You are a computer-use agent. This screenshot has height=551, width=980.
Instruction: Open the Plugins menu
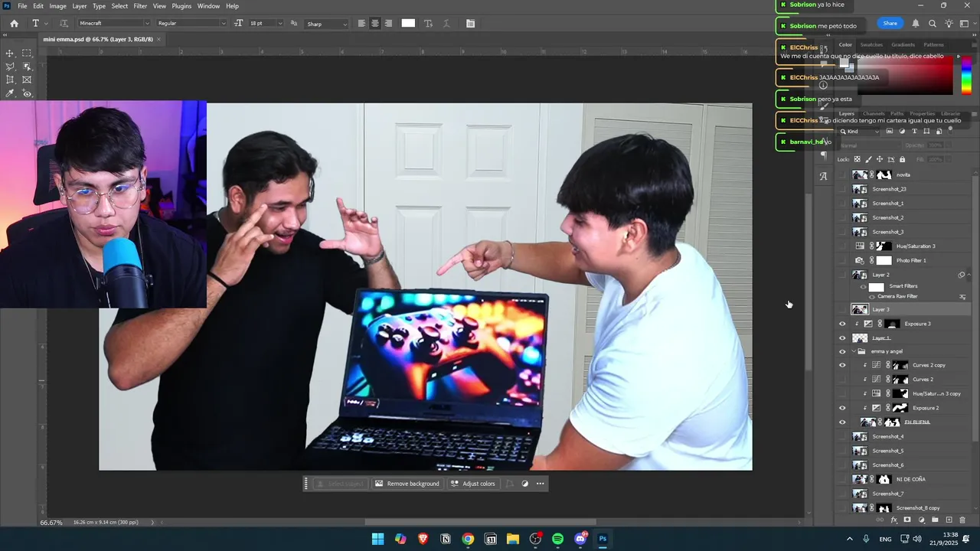click(x=181, y=5)
